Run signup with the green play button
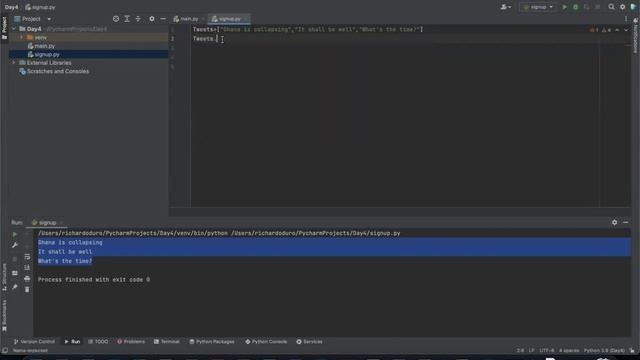This screenshot has width=640, height=360. pos(564,7)
